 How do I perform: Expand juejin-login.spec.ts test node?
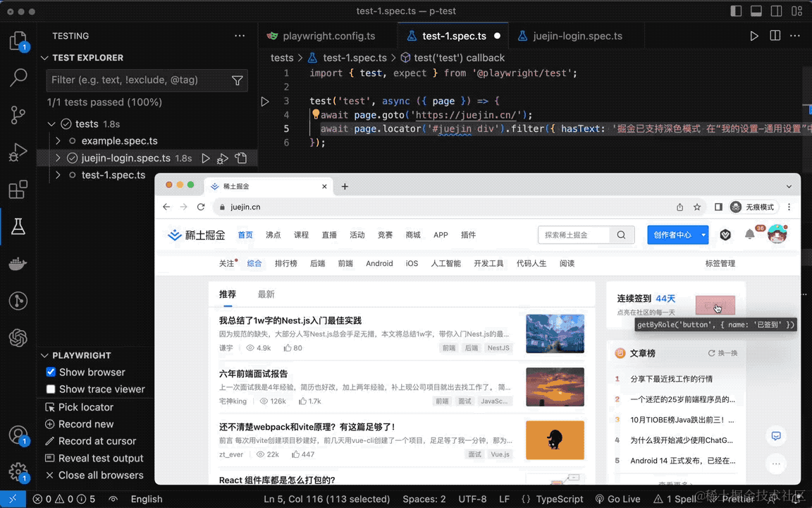point(58,158)
